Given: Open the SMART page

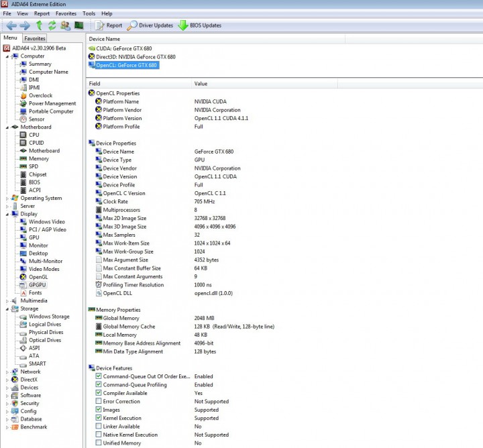Looking at the screenshot, I should point(38,364).
